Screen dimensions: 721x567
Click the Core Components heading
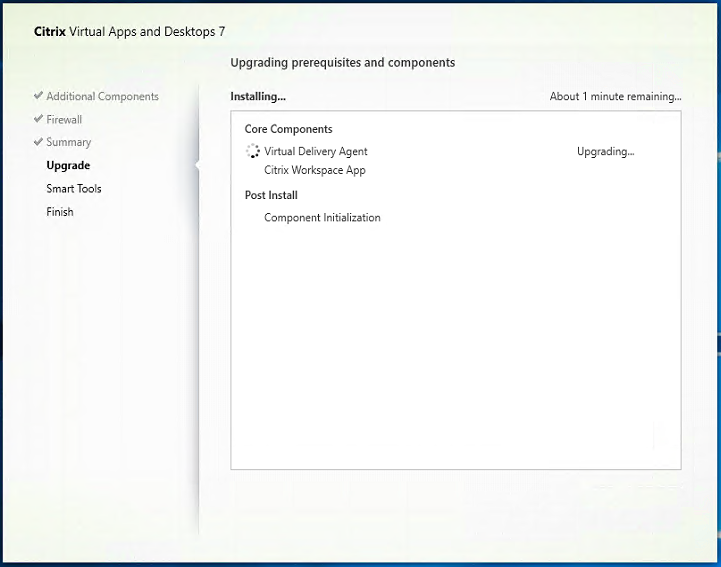pos(288,129)
